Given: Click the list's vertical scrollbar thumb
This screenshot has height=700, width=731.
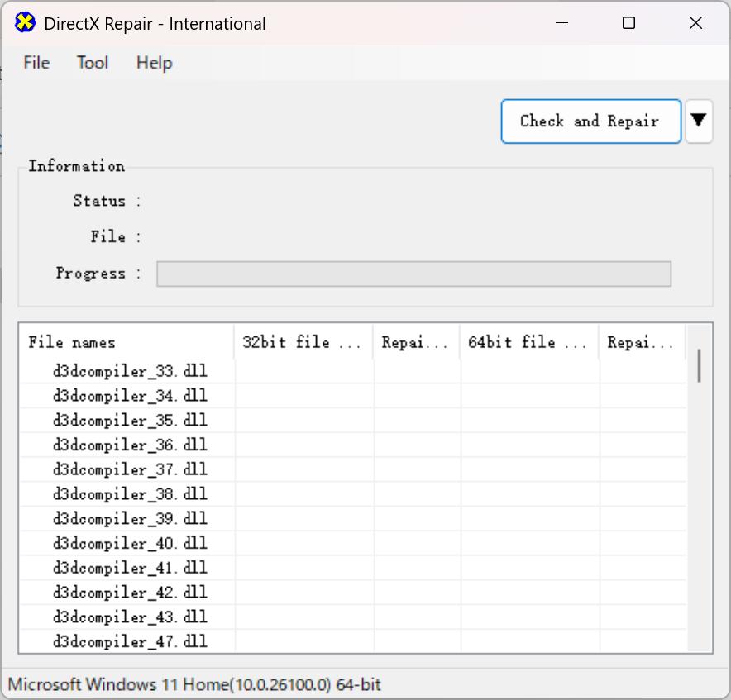Looking at the screenshot, I should coord(699,365).
